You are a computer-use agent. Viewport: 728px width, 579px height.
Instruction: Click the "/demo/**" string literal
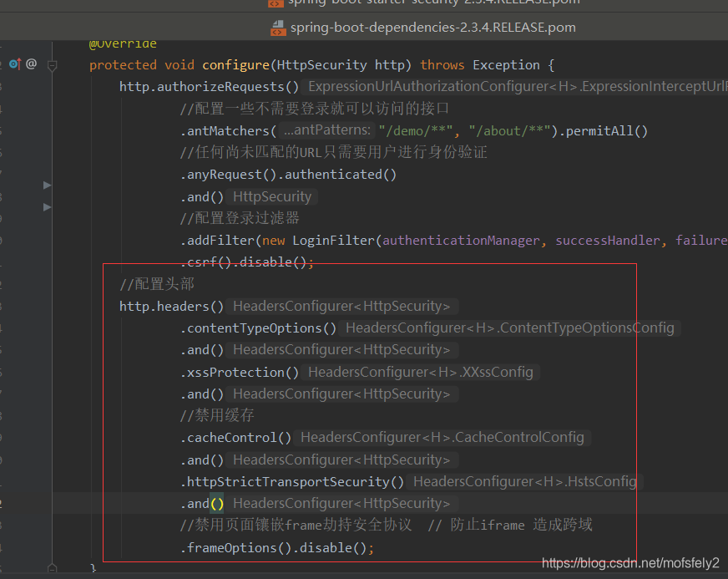click(x=416, y=131)
